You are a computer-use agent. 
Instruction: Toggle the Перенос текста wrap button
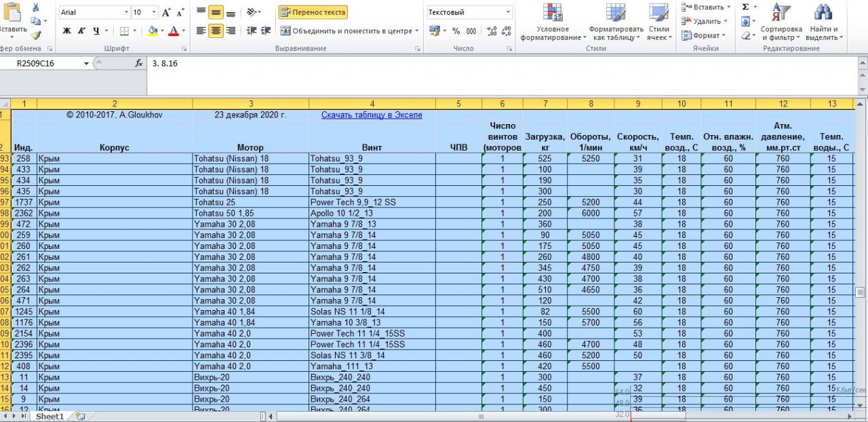click(313, 12)
